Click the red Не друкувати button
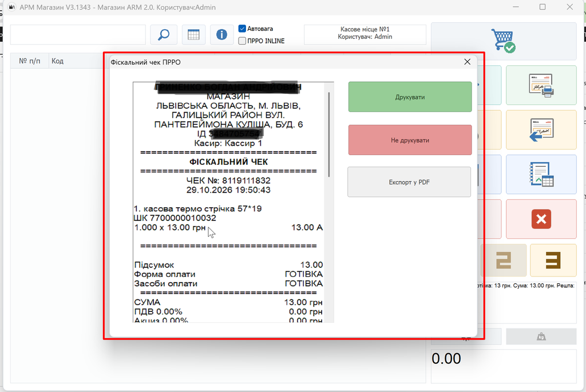Screen dimensions: 586x392 [410, 140]
